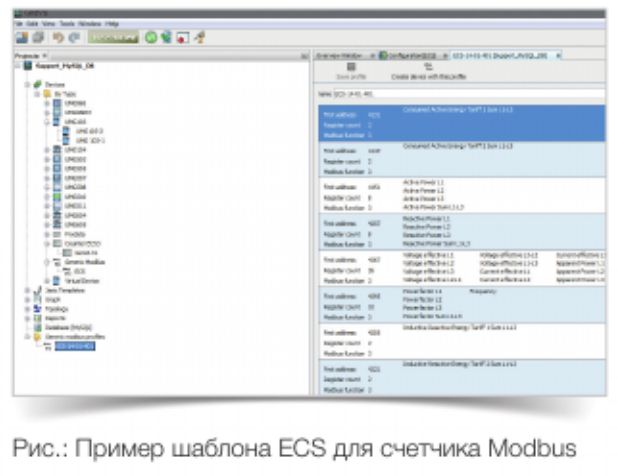
Task: Expand the Topology tree node
Action: click(27, 310)
